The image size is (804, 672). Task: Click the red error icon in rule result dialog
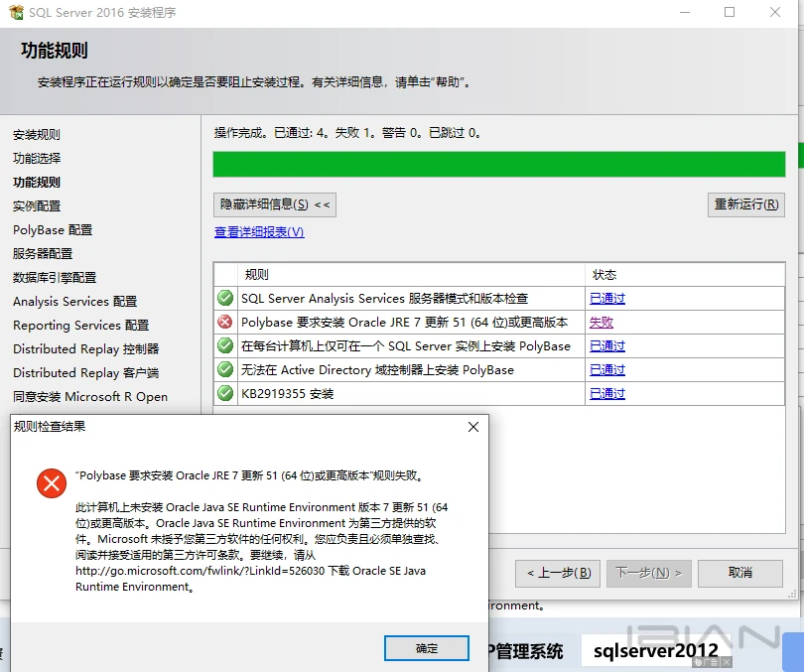point(52,482)
